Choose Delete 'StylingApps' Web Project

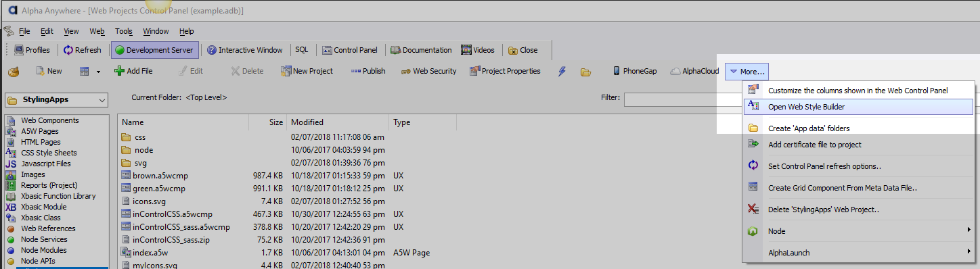pyautogui.click(x=858, y=209)
